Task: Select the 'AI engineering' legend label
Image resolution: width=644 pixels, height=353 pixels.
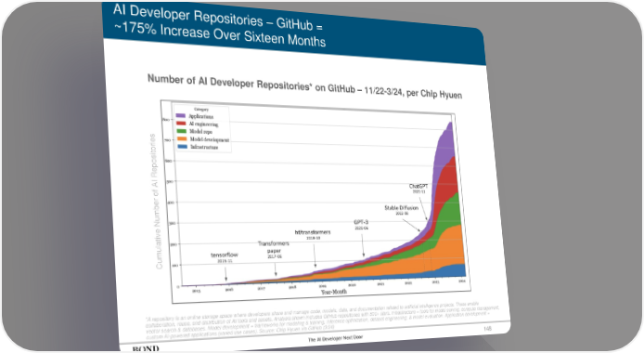Action: pyautogui.click(x=203, y=124)
